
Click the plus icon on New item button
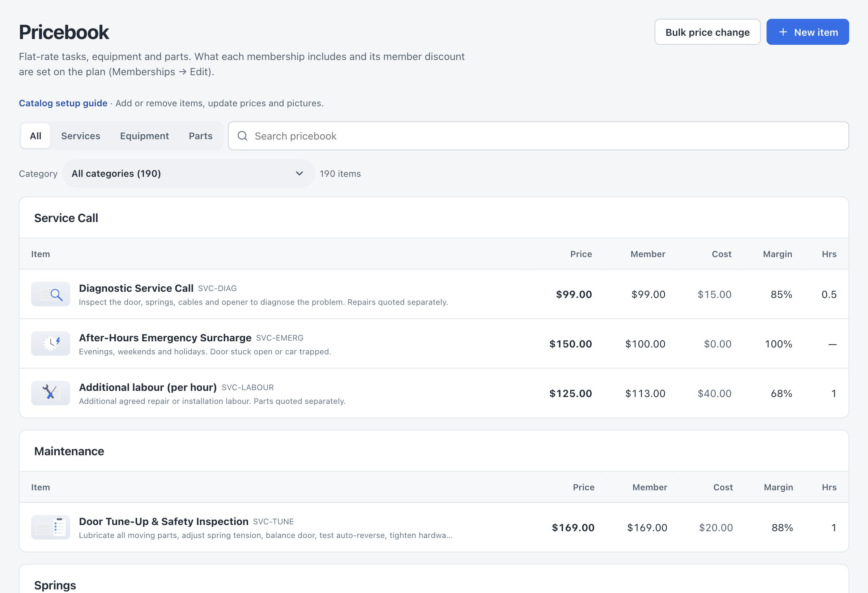click(x=783, y=32)
